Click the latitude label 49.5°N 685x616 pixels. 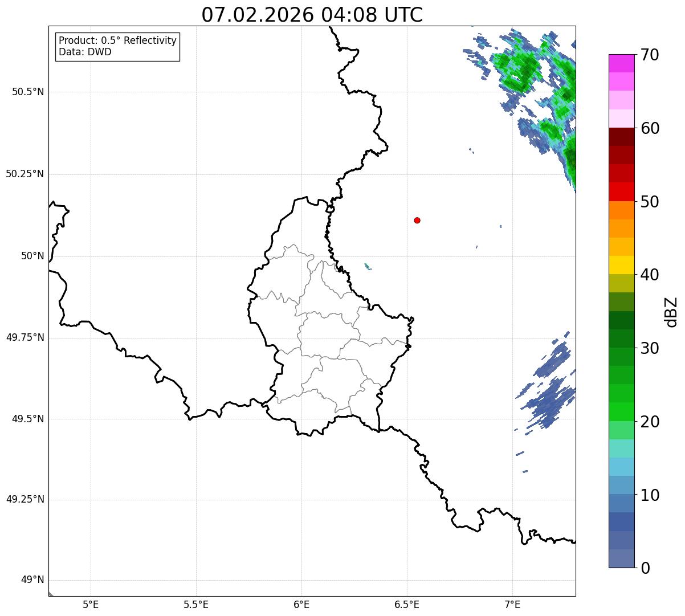click(28, 419)
